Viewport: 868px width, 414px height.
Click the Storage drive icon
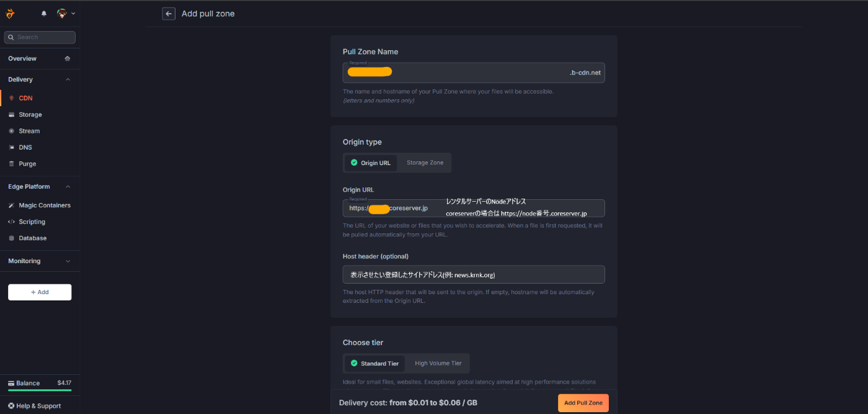(x=11, y=115)
